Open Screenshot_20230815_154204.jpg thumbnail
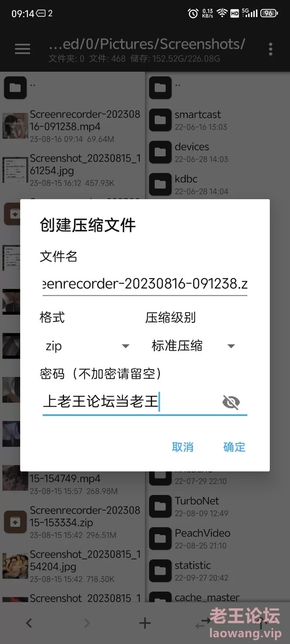Screen dimensions: 290x644 tap(15, 566)
